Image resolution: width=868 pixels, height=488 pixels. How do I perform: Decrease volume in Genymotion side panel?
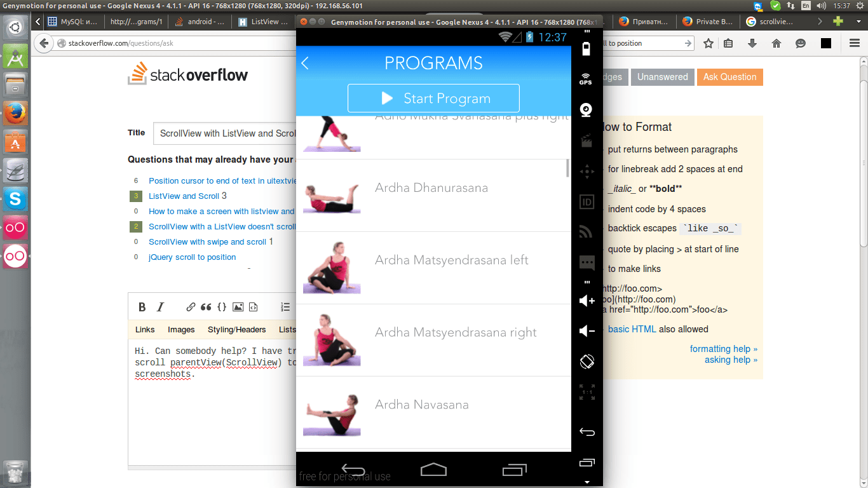click(x=587, y=330)
